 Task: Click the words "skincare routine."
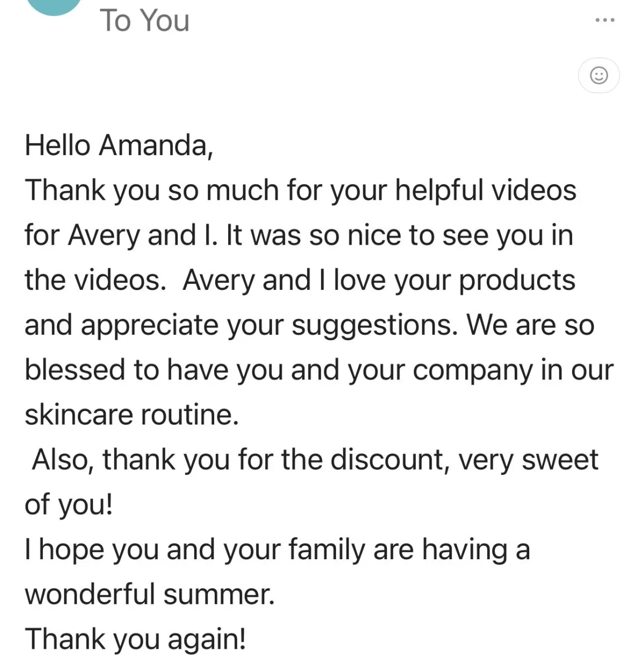point(131,415)
